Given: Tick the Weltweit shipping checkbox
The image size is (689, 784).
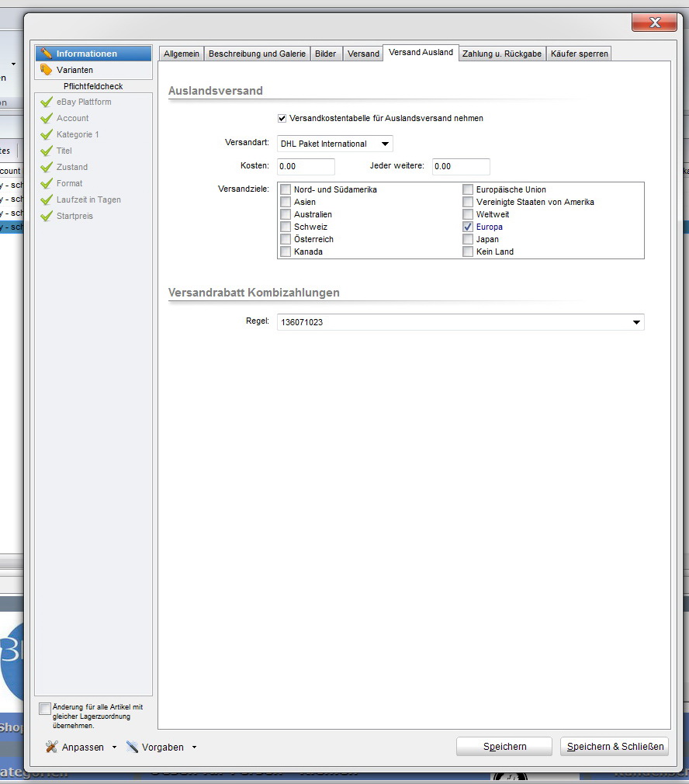Looking at the screenshot, I should pyautogui.click(x=468, y=214).
